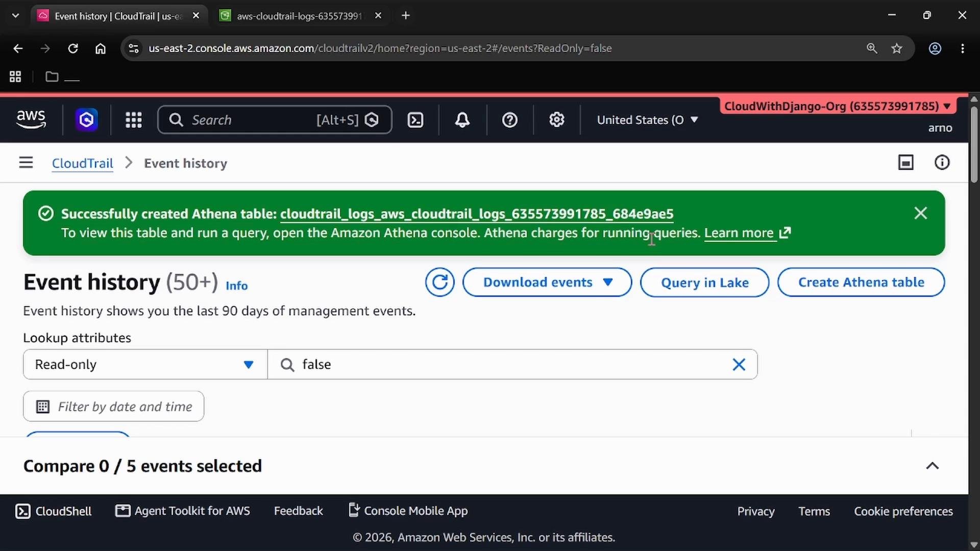Open the created Athena table link
The width and height of the screenshot is (980, 551).
pos(477,214)
